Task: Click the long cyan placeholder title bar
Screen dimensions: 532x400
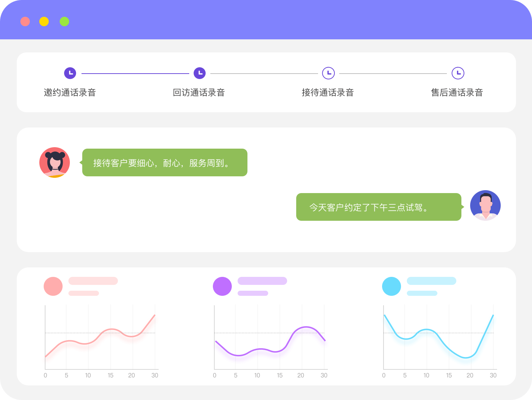Action: [x=432, y=281]
